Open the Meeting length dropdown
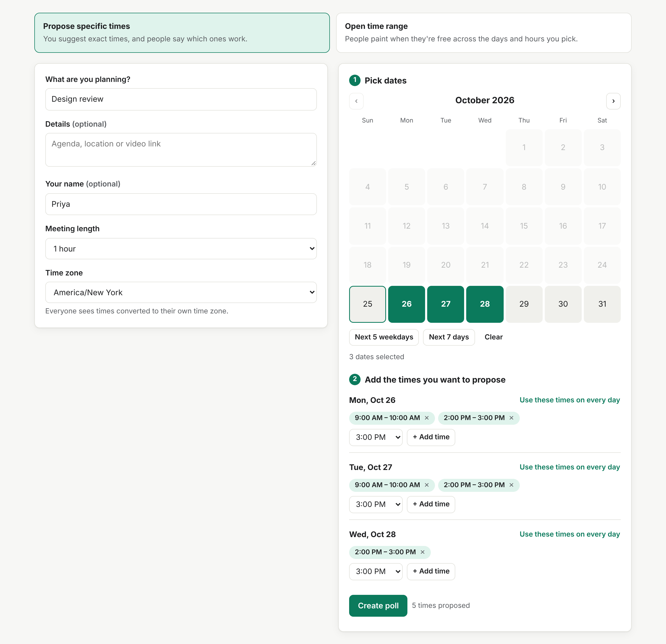666x644 pixels. 181,249
